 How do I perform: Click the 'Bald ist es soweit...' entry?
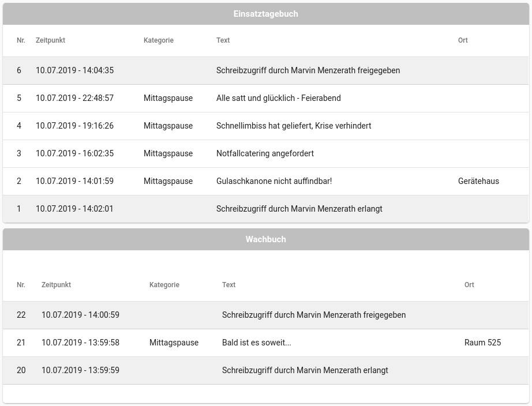pos(257,343)
